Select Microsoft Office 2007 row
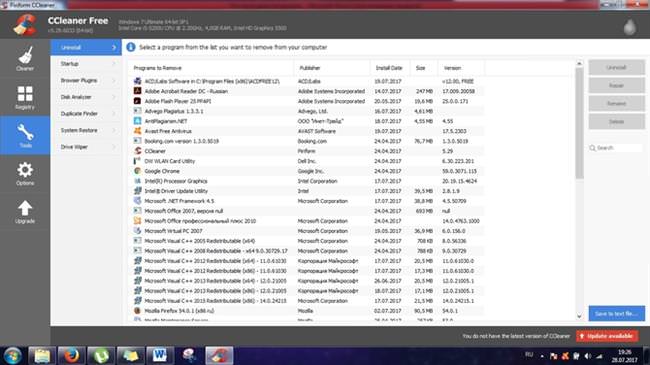650x365 pixels. (306, 211)
